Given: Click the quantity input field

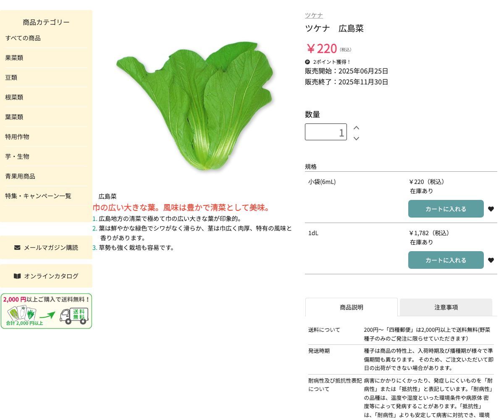Looking at the screenshot, I should (325, 132).
